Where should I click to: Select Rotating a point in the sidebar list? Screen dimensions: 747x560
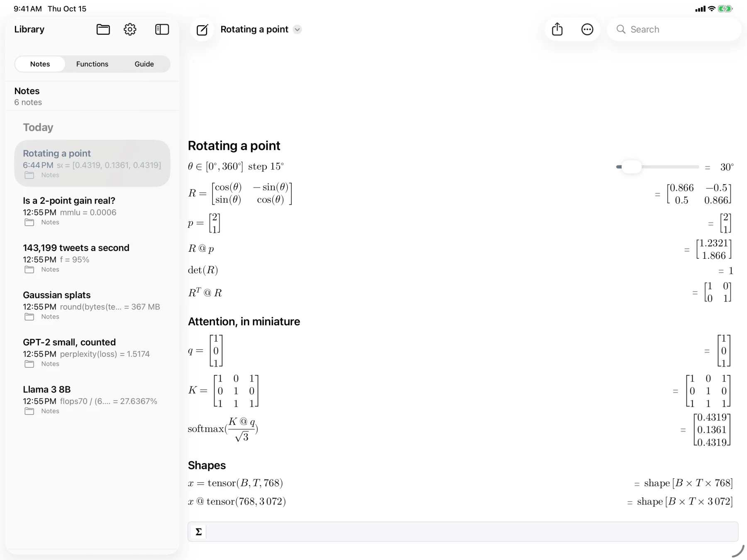(92, 163)
